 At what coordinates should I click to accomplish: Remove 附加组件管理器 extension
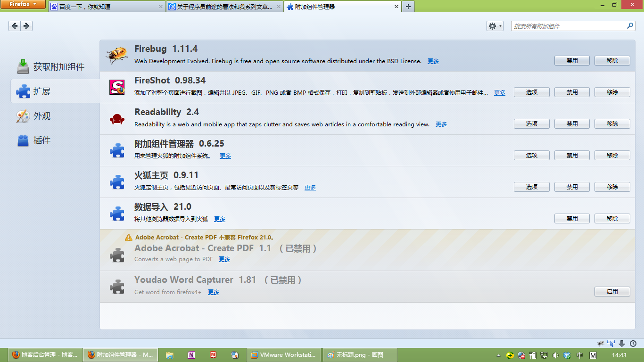(x=612, y=156)
